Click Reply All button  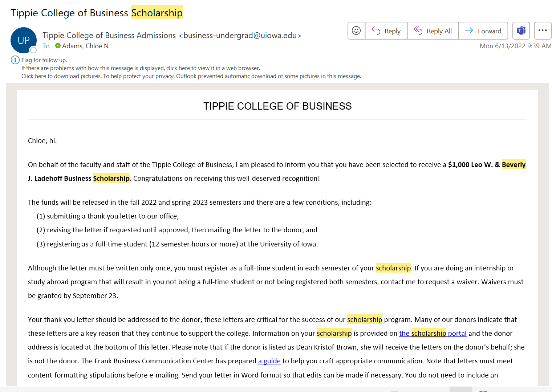click(x=433, y=31)
